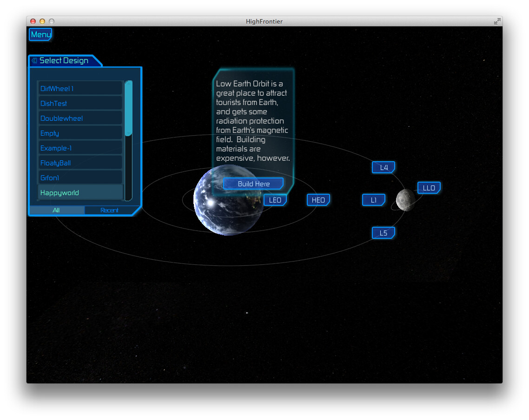This screenshot has width=529, height=420.
Task: Select the L5 Lagrange point marker
Action: pyautogui.click(x=383, y=233)
